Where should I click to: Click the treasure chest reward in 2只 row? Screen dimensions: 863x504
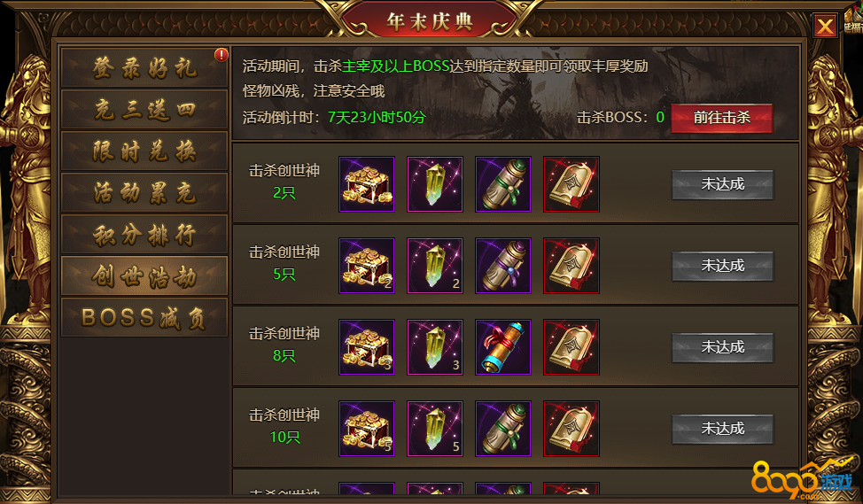(367, 184)
